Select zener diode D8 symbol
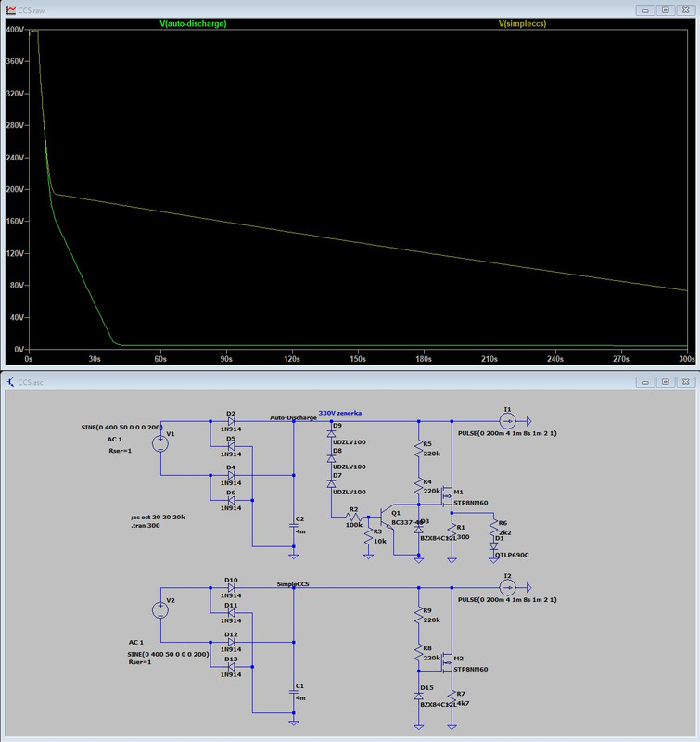Screen dimensions: 700x742 (x=332, y=458)
